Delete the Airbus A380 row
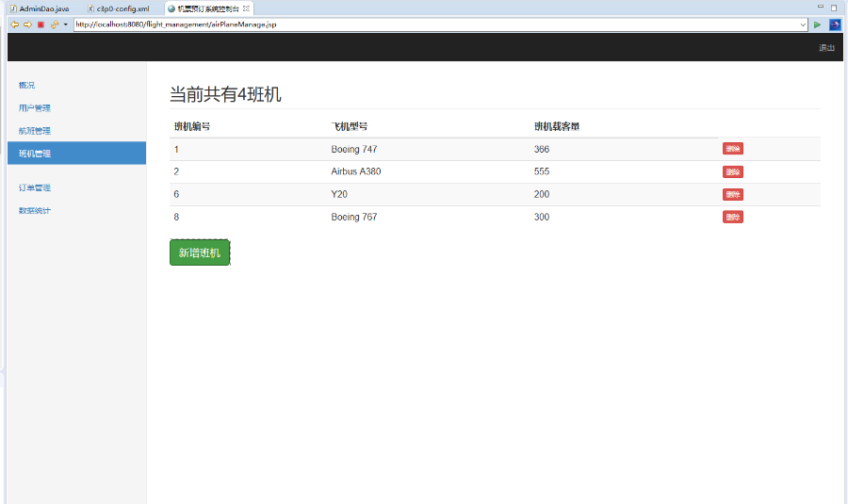This screenshot has width=848, height=504. 733,172
